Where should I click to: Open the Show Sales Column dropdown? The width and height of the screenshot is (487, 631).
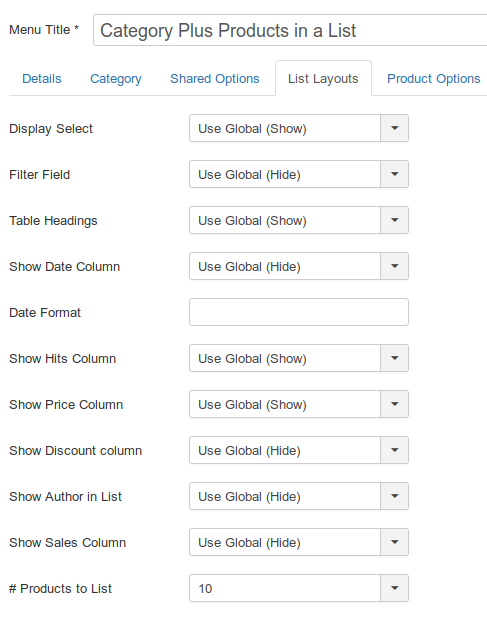299,542
